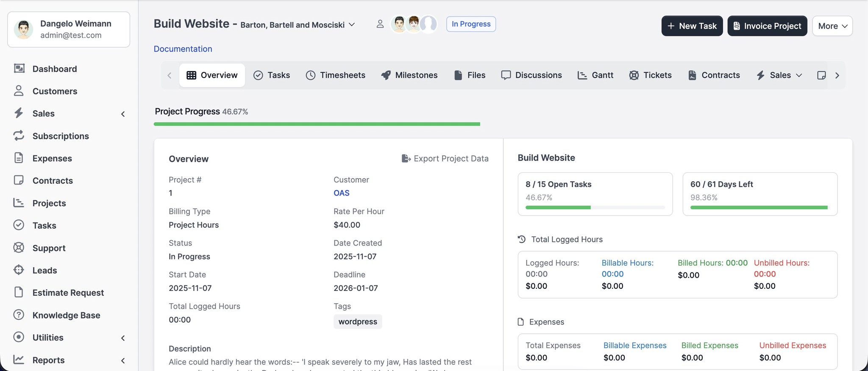Image resolution: width=868 pixels, height=371 pixels.
Task: Click the Customers person icon in sidebar
Action: [19, 91]
